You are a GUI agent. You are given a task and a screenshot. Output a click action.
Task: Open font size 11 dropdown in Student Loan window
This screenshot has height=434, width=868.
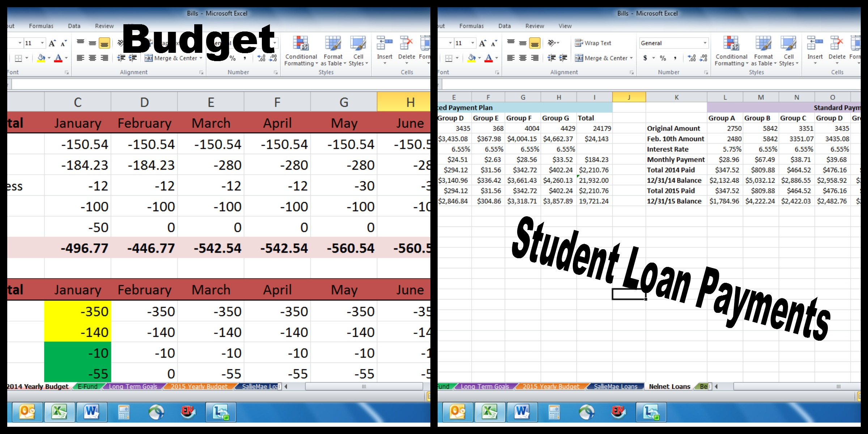click(x=472, y=43)
